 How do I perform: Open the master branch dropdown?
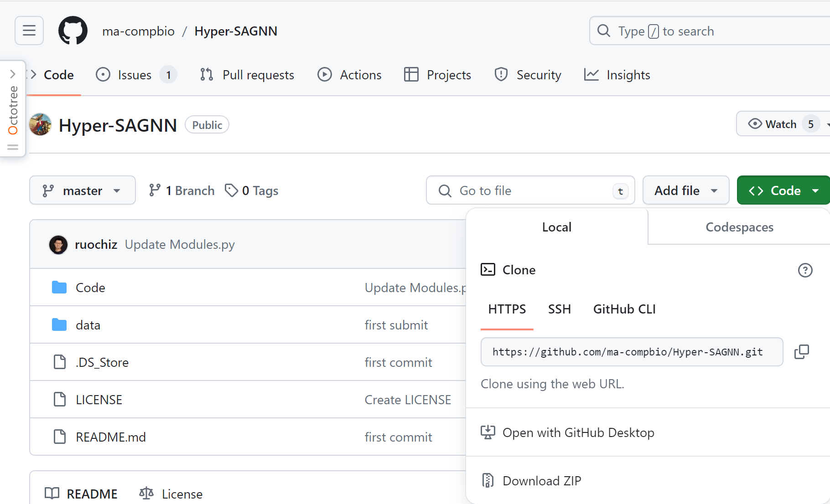(83, 190)
